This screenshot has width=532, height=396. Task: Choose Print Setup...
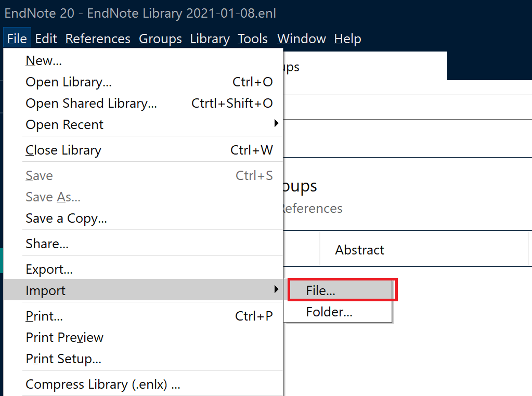[143, 359]
